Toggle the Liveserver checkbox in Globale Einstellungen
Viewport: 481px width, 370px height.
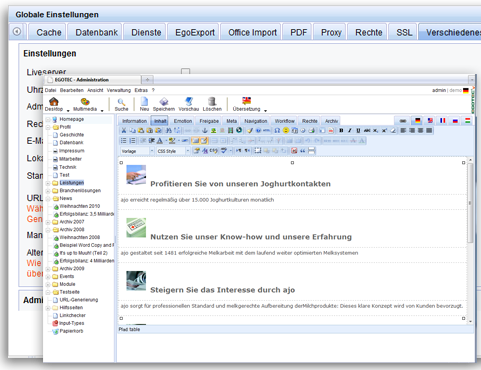pos(185,71)
